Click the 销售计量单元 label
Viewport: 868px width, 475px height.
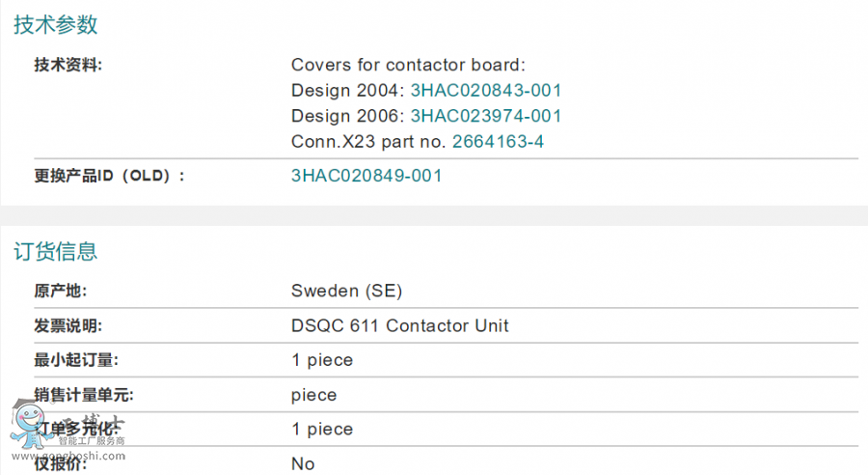pos(84,395)
